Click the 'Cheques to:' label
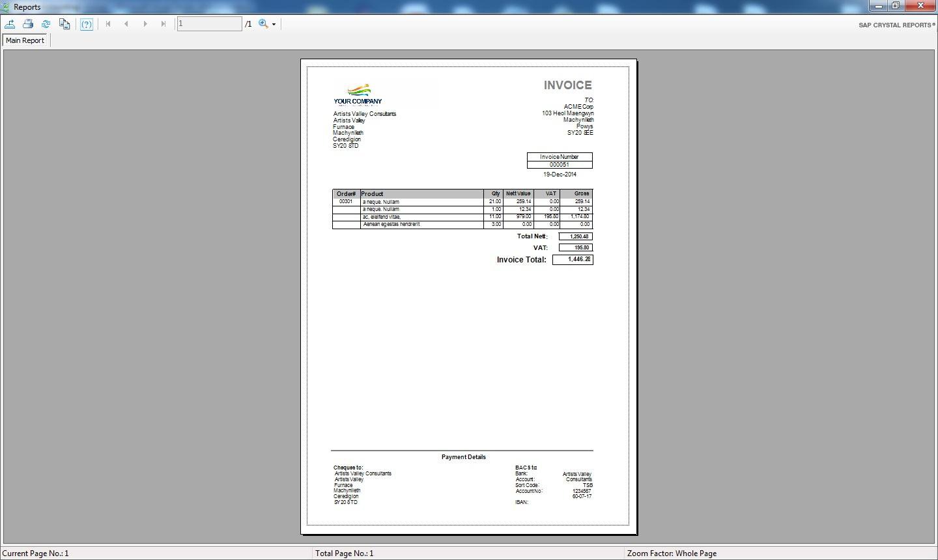938x560 pixels. 348,468
